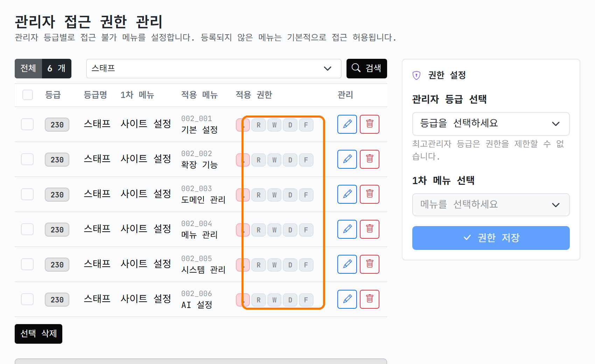Delete the 002_001 기본 설정 row

tap(370, 124)
